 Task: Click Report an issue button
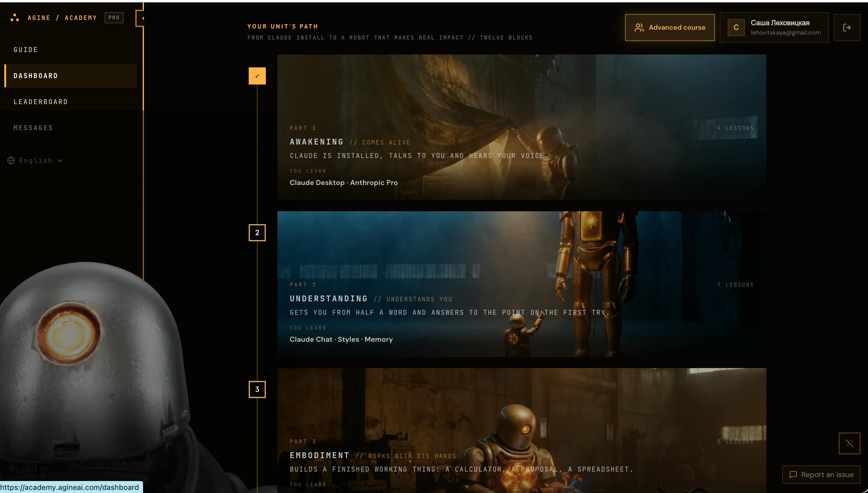821,475
